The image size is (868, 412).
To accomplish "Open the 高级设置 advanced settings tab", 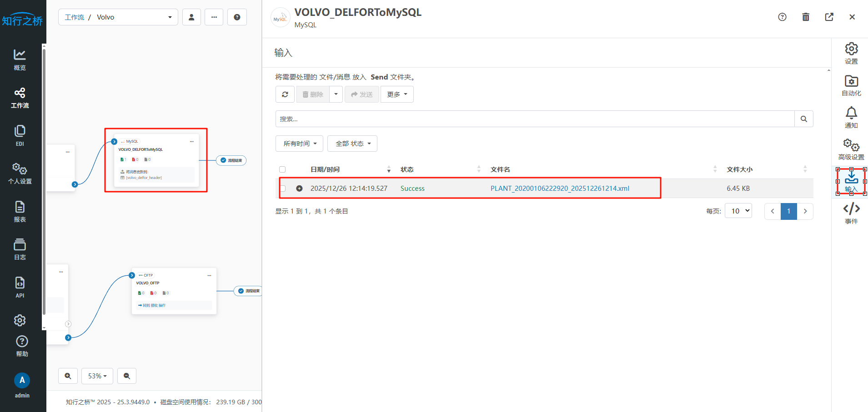I will tap(851, 149).
